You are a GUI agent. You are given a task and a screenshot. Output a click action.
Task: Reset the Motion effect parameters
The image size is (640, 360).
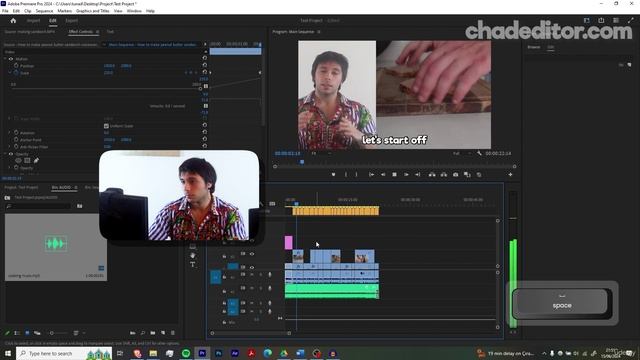coord(205,58)
